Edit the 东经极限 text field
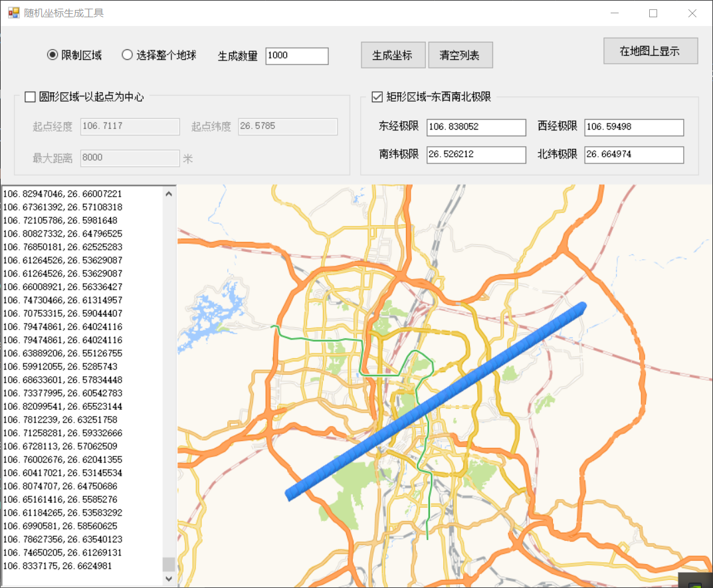This screenshot has width=713, height=588. (x=476, y=127)
